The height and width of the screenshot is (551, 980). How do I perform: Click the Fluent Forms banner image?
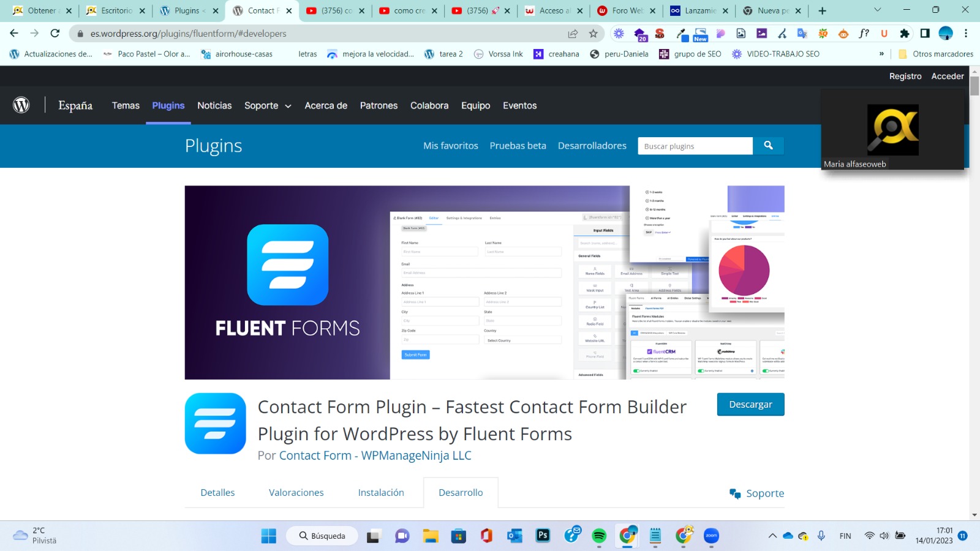[x=484, y=282]
